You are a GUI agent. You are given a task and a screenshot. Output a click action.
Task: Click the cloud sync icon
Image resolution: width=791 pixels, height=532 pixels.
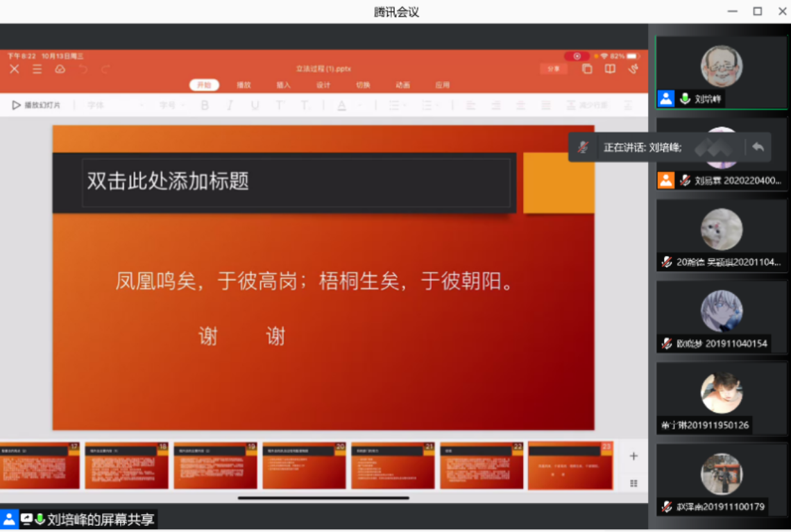pyautogui.click(x=60, y=69)
